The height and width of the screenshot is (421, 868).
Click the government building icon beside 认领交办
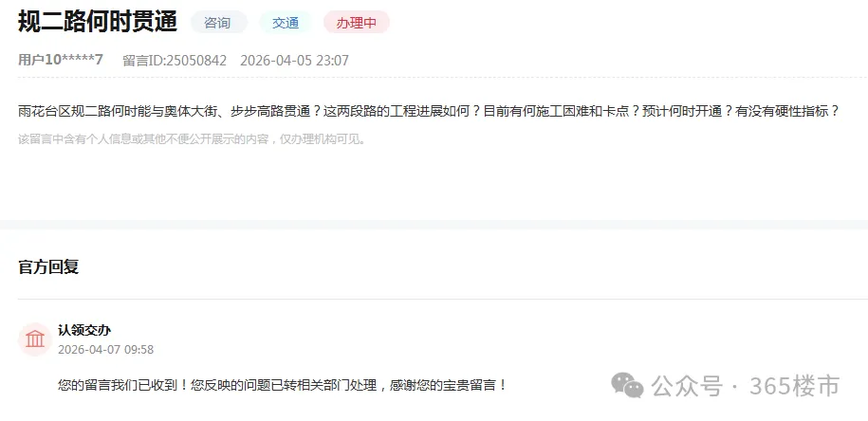pos(35,339)
